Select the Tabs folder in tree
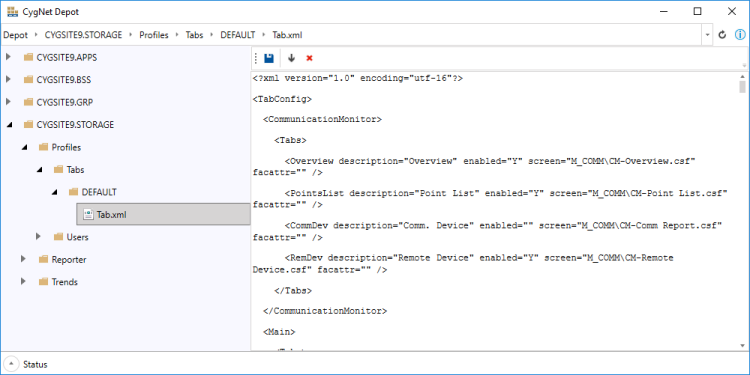750x375 pixels. [76, 170]
